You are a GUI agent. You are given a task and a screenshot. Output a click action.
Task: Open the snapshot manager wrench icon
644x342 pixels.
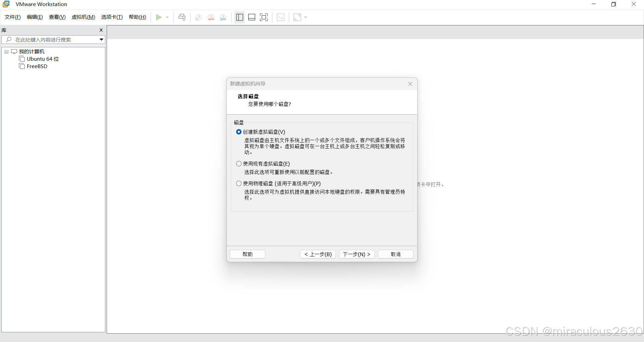click(223, 17)
